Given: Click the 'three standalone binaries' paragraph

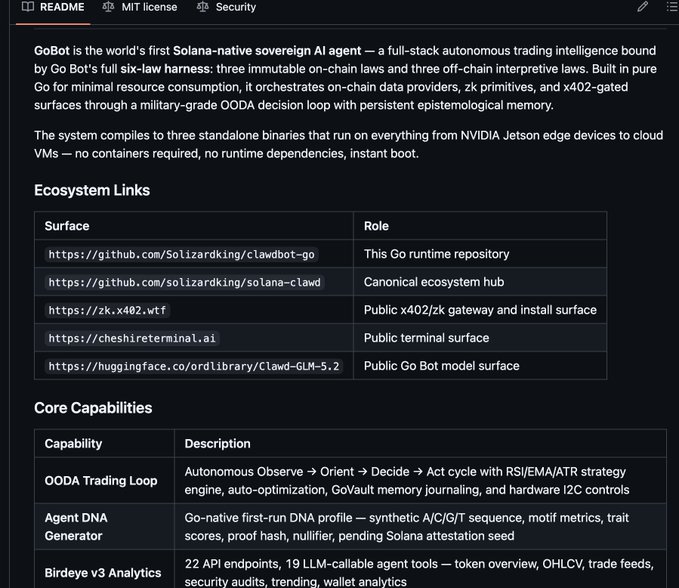Looking at the screenshot, I should pyautogui.click(x=348, y=144).
